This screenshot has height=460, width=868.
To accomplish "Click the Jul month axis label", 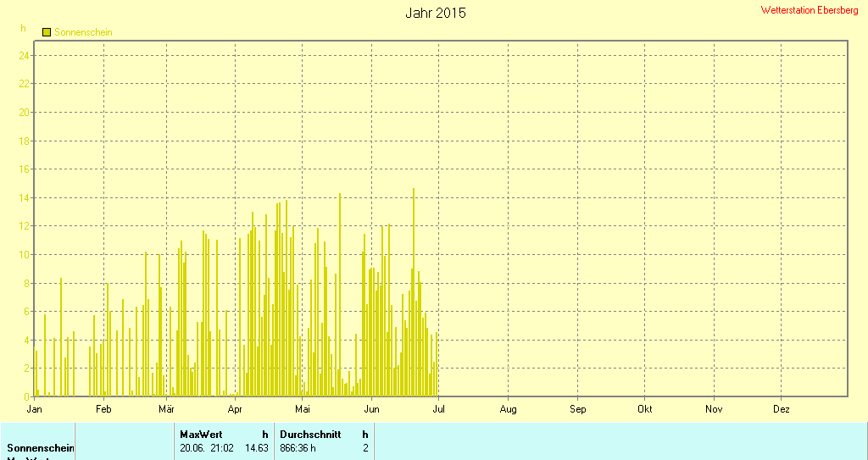I will [439, 409].
